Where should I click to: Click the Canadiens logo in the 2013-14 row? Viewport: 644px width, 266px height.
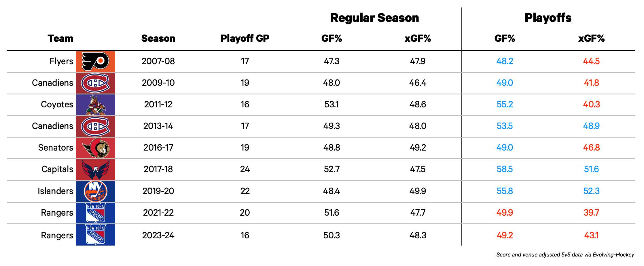tap(96, 126)
